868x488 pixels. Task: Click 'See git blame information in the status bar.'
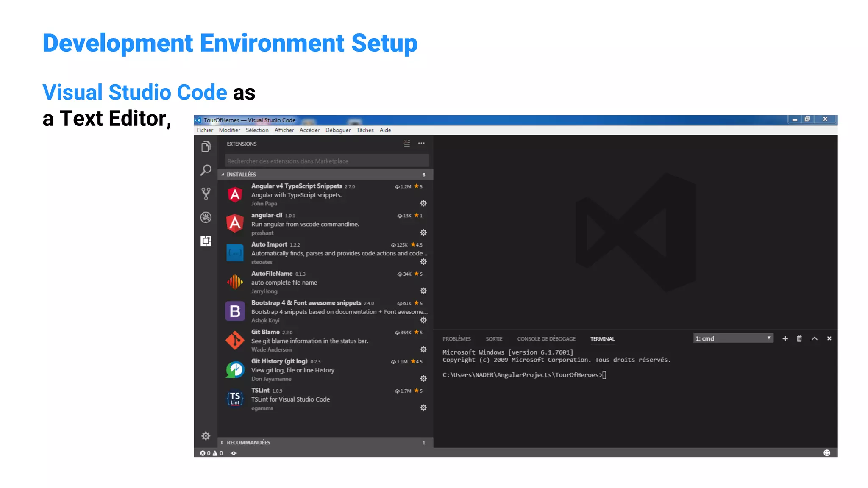pos(310,341)
